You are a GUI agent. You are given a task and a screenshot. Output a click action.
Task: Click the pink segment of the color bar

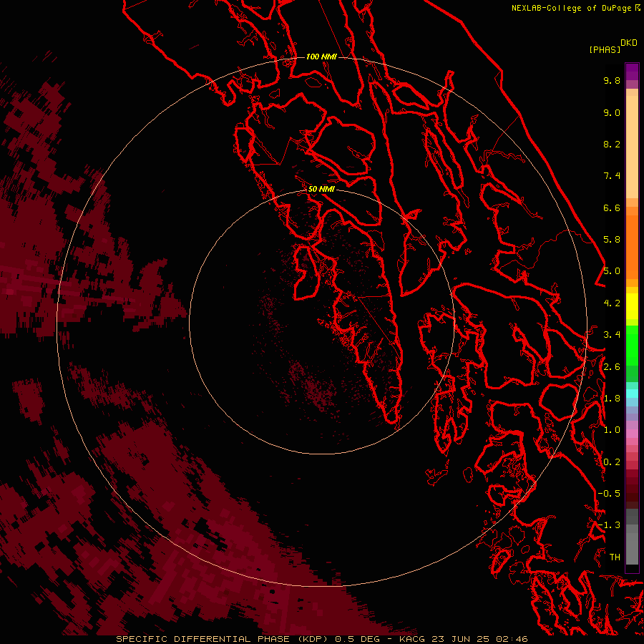tap(632, 434)
